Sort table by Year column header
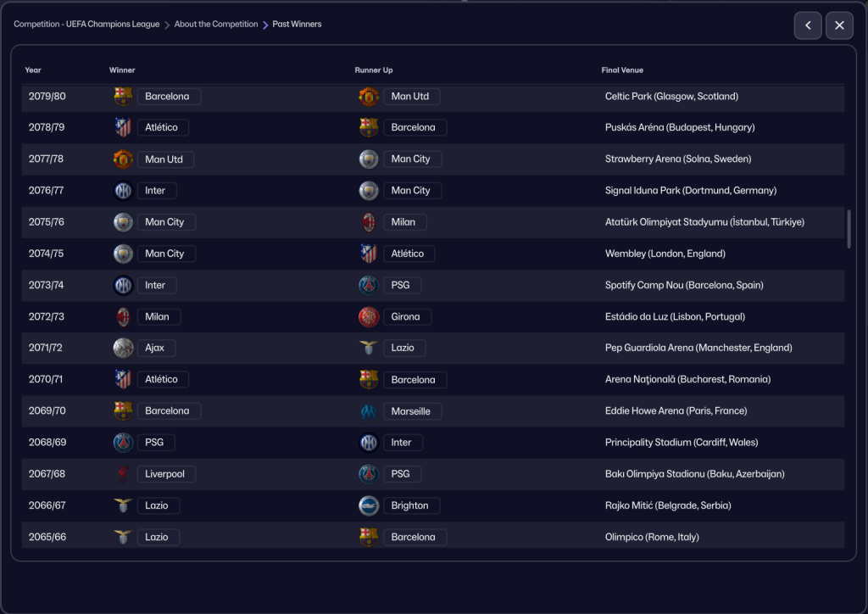Viewport: 868px width, 614px height. (x=33, y=70)
